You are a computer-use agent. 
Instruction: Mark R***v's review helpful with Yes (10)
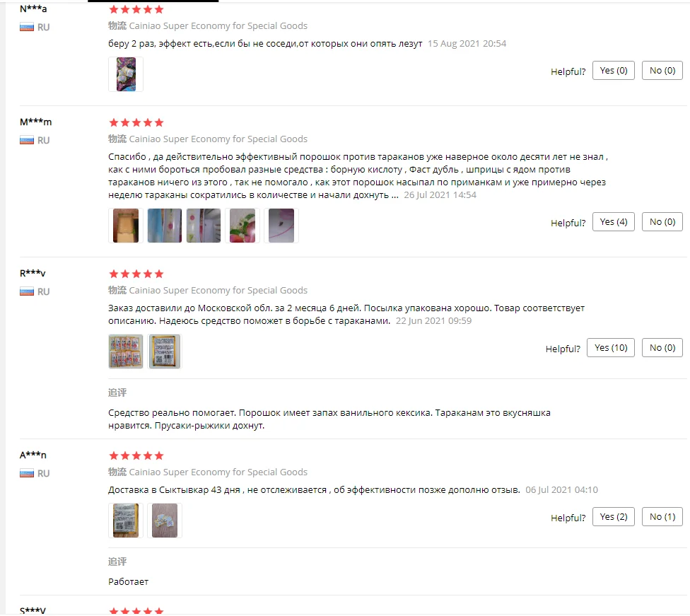(610, 347)
